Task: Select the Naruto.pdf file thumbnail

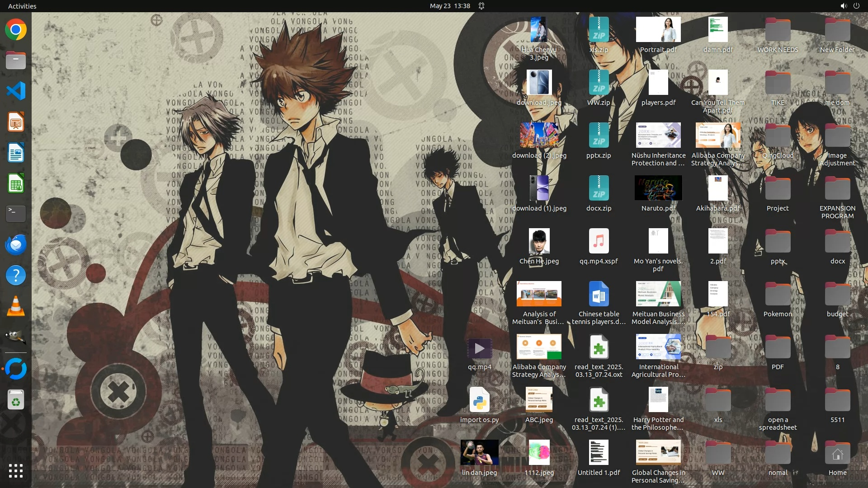Action: click(x=658, y=188)
